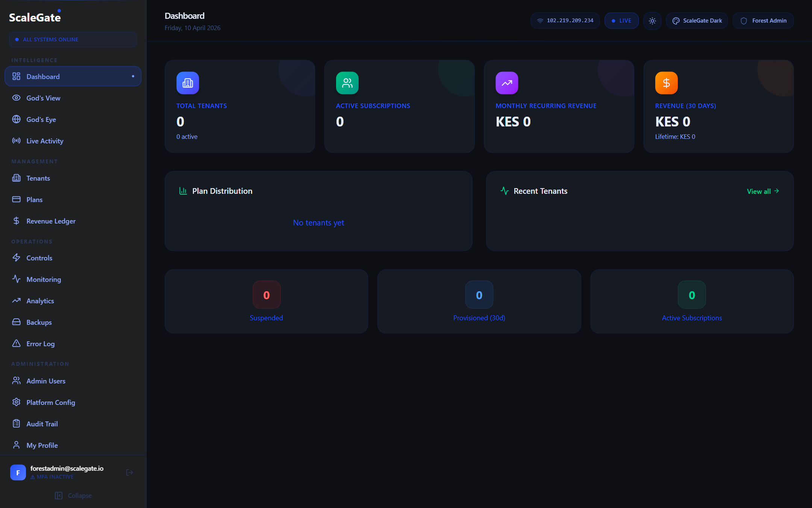Viewport: 812px width, 508px height.
Task: Open the Forest Admin menu
Action: (x=763, y=21)
